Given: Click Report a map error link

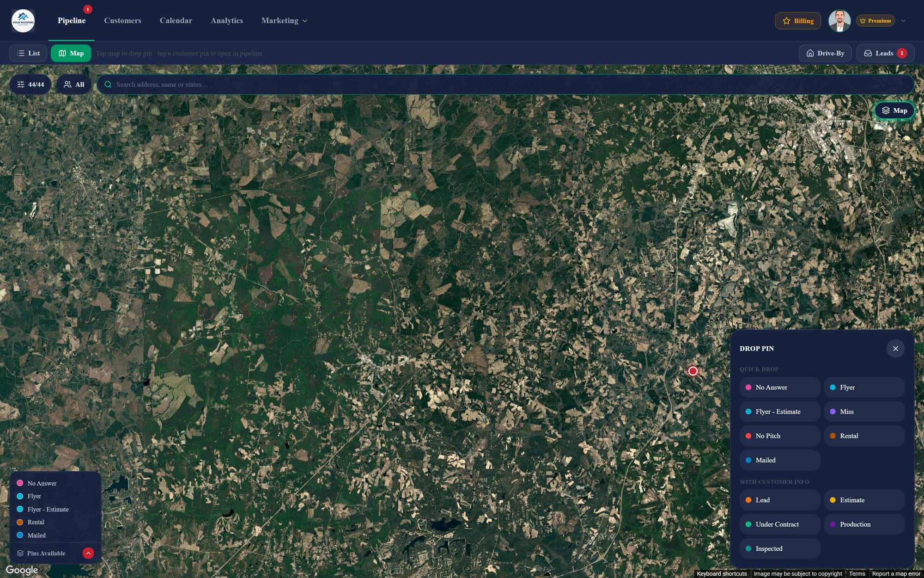Looking at the screenshot, I should pyautogui.click(x=896, y=574).
